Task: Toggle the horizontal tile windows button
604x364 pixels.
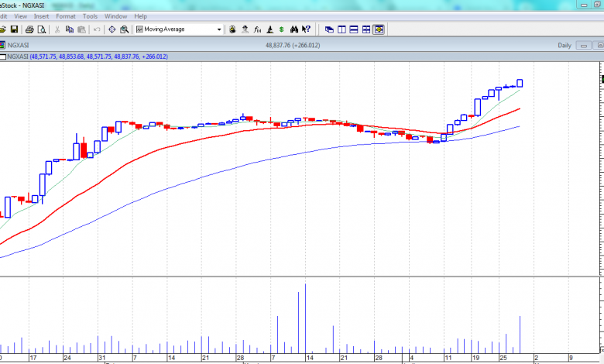Action: click(x=354, y=29)
